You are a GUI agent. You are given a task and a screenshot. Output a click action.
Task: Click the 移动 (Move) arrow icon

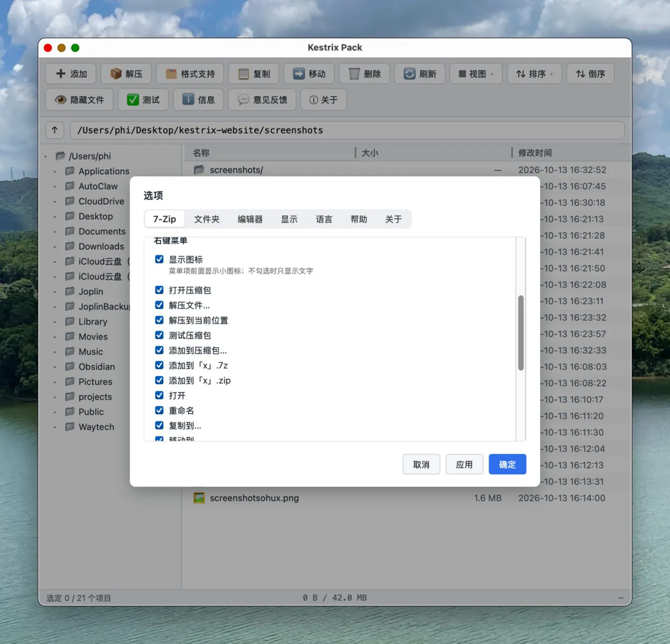point(299,74)
